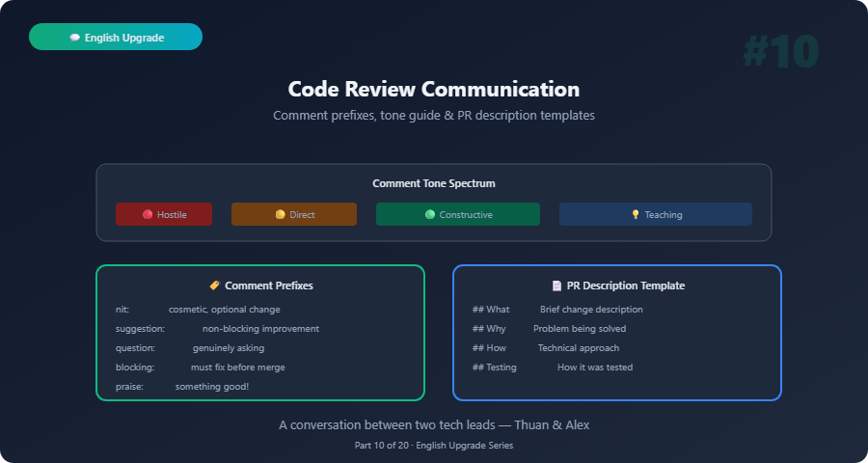Click 'Problem being solved' text
This screenshot has width=868, height=463.
pos(580,329)
